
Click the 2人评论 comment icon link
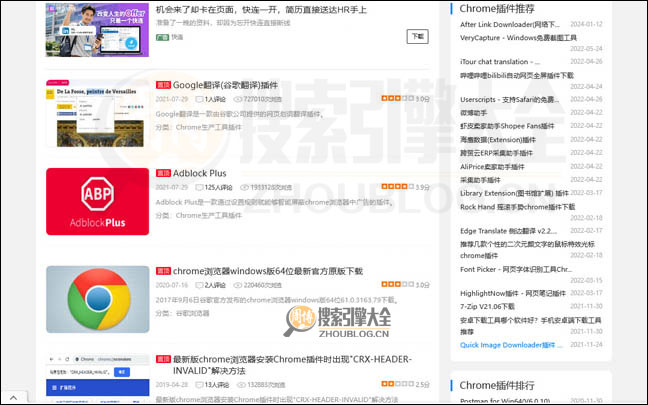pos(210,285)
